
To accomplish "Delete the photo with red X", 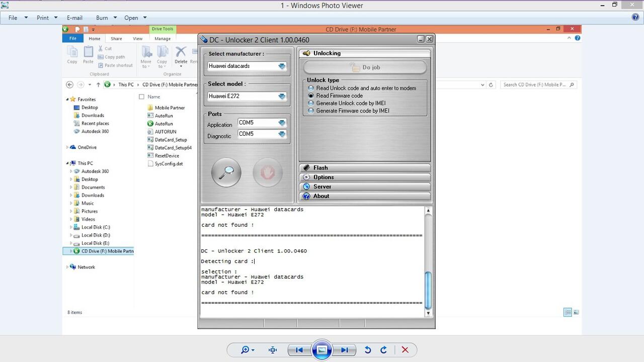I will [x=405, y=350].
